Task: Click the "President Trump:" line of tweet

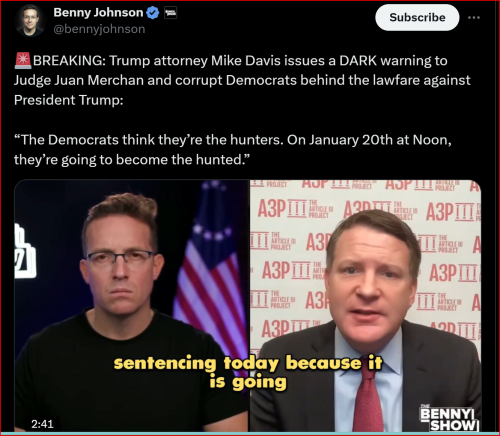Action: tap(69, 100)
